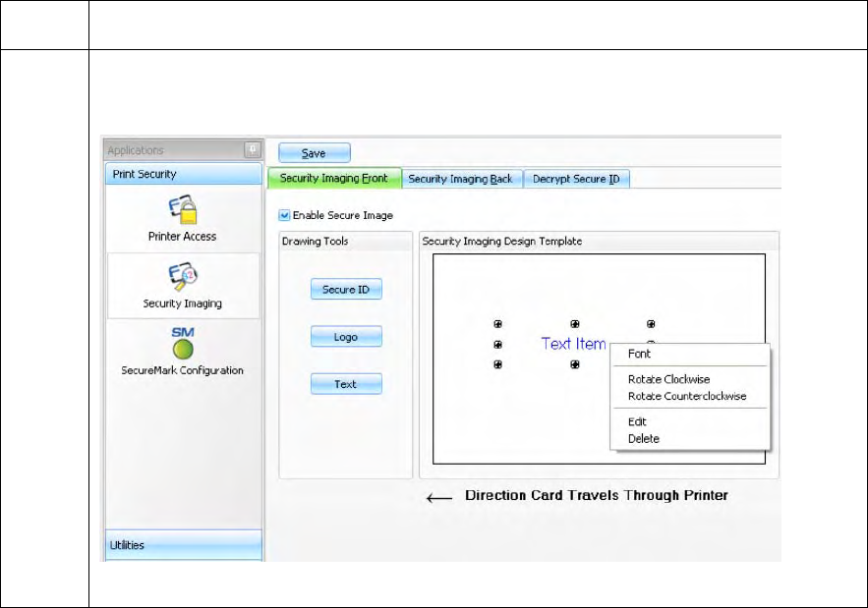The height and width of the screenshot is (608, 868).
Task: Click the Printer Access label
Action: tap(182, 237)
